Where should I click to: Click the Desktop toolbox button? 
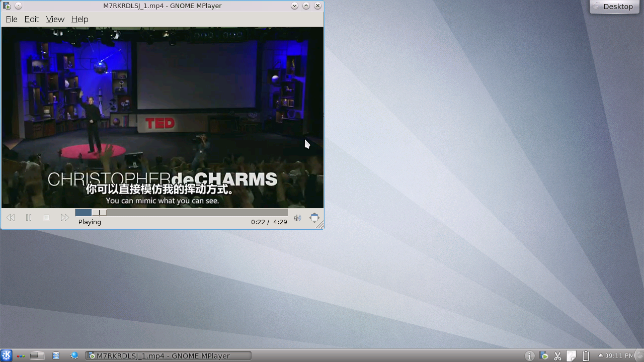coord(614,7)
